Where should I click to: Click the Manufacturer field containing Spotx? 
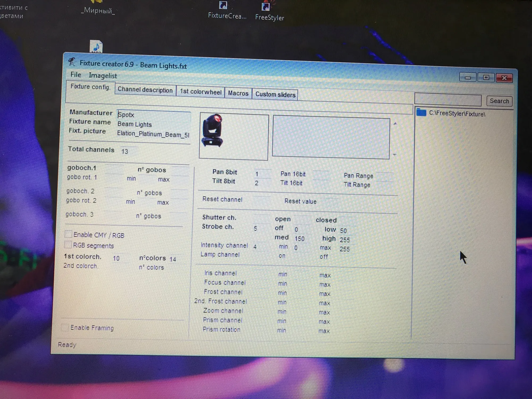click(153, 115)
